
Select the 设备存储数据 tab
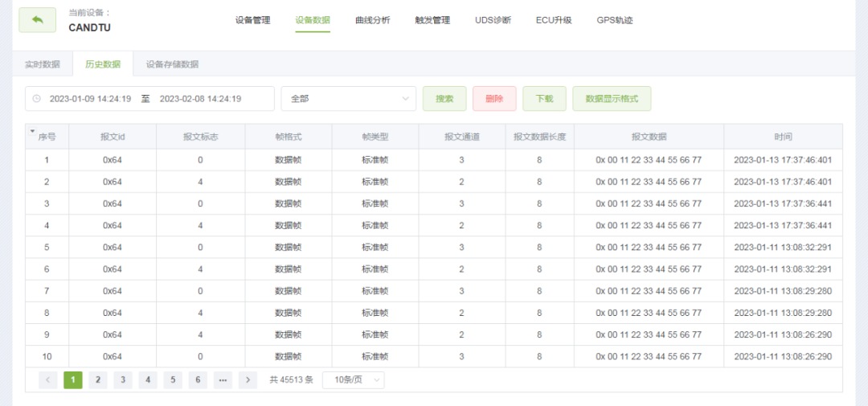[x=172, y=64]
